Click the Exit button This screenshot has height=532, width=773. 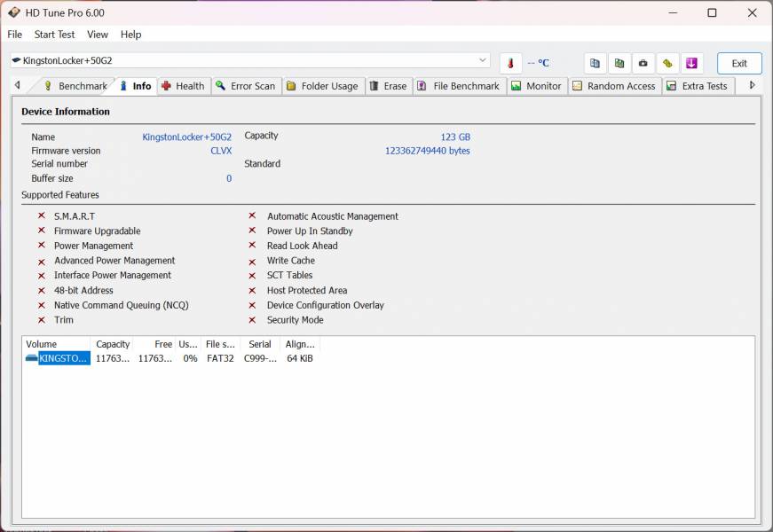pyautogui.click(x=739, y=63)
